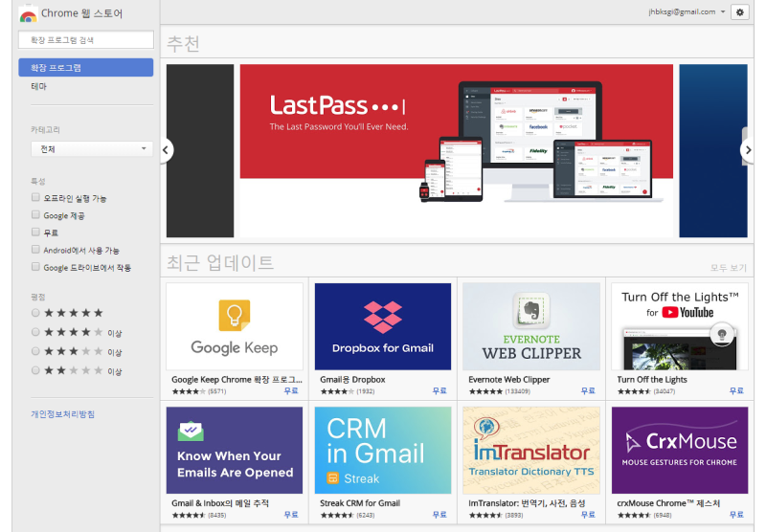
Task: Click '무료' button on crxMouse card
Action: [x=736, y=515]
